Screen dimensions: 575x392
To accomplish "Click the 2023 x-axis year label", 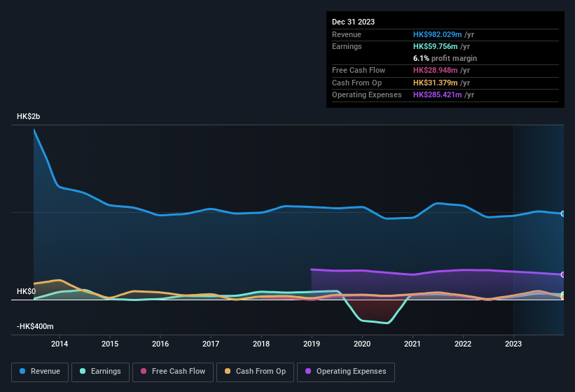I will 513,344.
